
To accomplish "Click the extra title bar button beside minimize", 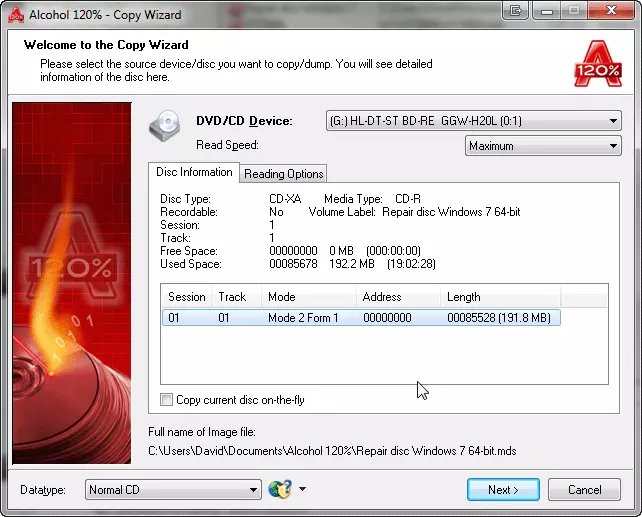I will tap(516, 11).
